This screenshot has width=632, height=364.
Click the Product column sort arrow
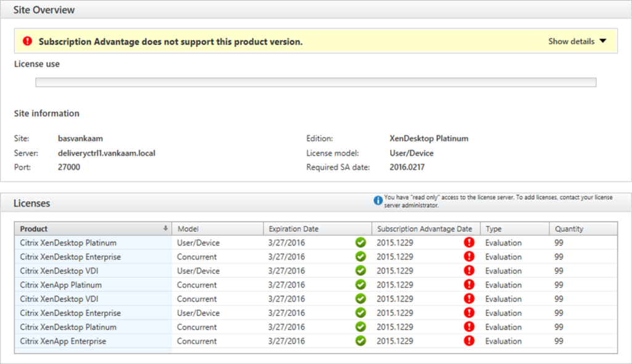pyautogui.click(x=165, y=228)
